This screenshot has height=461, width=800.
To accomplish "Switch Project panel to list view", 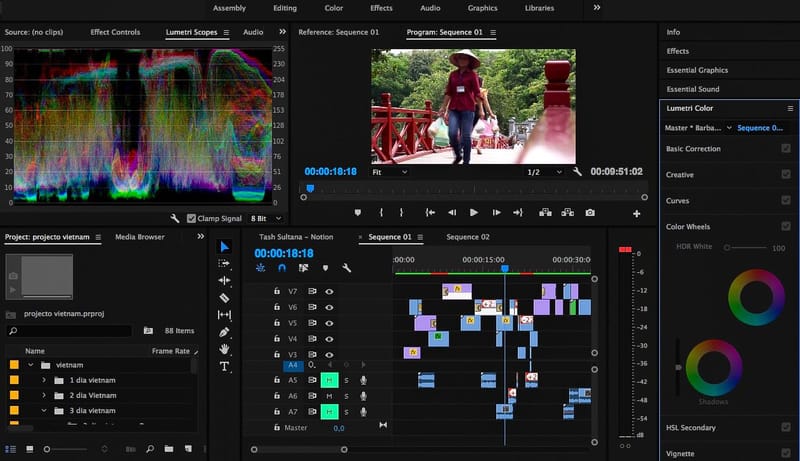I will [10, 449].
